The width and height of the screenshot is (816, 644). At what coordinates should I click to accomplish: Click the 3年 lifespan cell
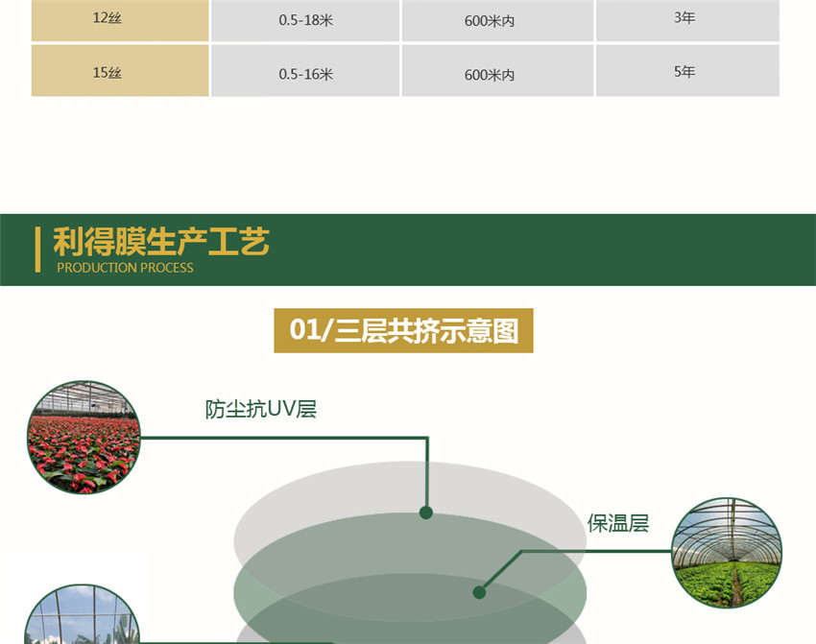coord(687,20)
